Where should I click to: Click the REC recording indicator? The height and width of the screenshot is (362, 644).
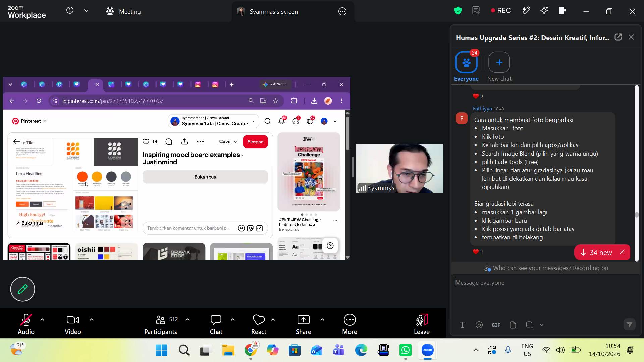[501, 11]
